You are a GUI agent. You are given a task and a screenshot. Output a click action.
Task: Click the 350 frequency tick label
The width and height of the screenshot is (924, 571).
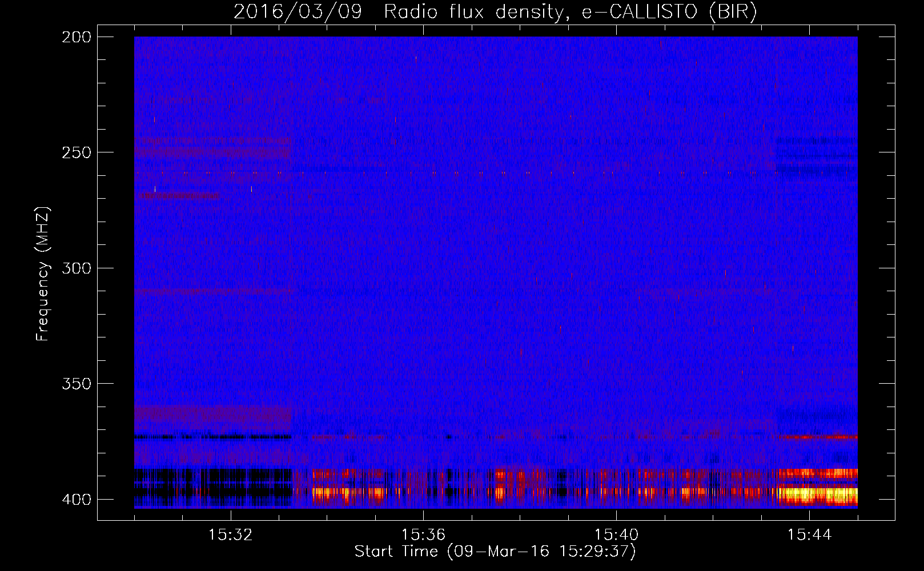point(77,384)
